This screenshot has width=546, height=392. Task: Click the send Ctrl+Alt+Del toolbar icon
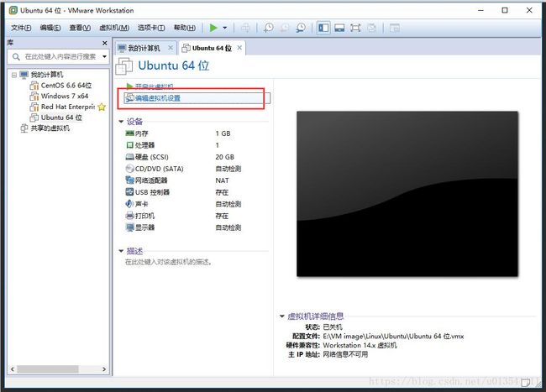pos(245,28)
